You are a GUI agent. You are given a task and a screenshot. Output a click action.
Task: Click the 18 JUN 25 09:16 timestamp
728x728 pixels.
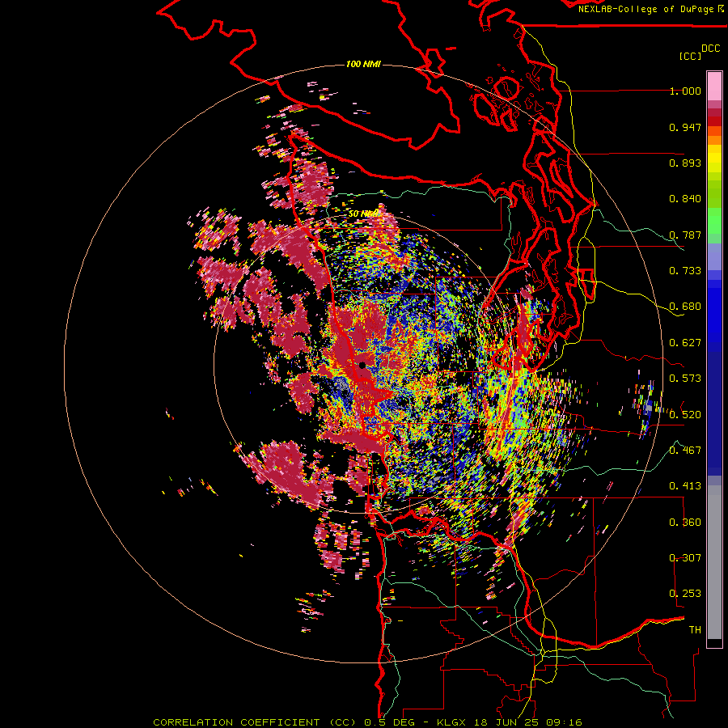click(x=528, y=722)
